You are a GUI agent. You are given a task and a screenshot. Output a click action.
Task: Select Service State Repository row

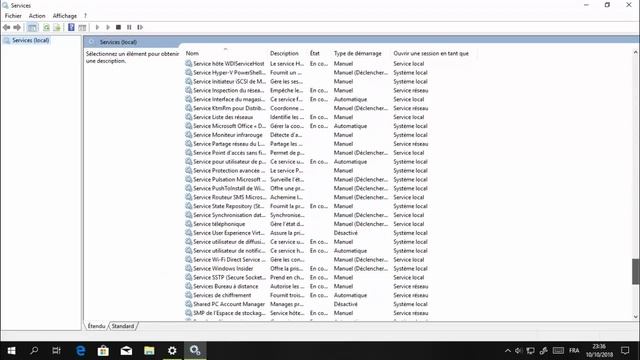click(x=306, y=207)
